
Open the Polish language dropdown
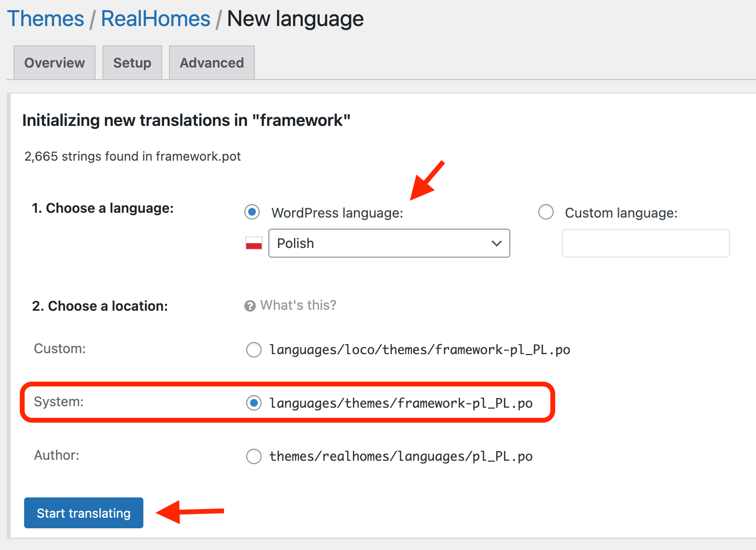[389, 243]
